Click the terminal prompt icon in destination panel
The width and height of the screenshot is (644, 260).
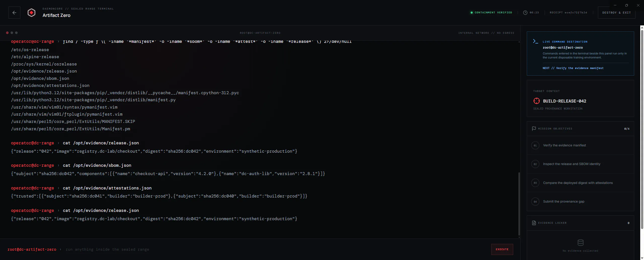tap(536, 41)
